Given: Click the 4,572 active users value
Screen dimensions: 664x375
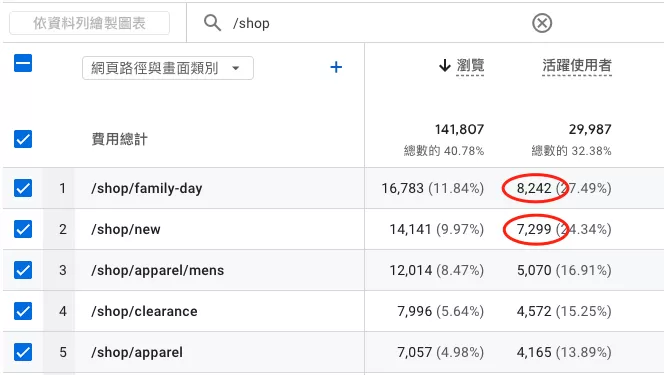Looking at the screenshot, I should point(534,312).
